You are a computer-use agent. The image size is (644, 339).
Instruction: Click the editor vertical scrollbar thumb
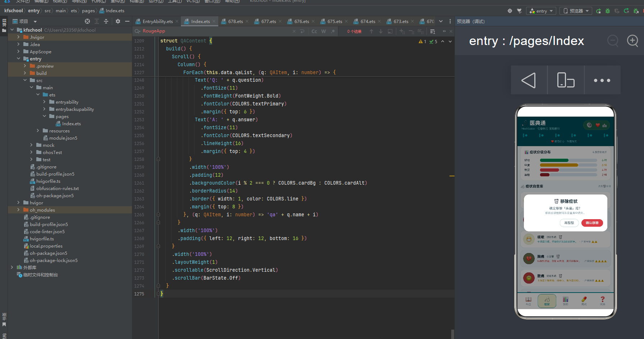[x=452, y=334]
